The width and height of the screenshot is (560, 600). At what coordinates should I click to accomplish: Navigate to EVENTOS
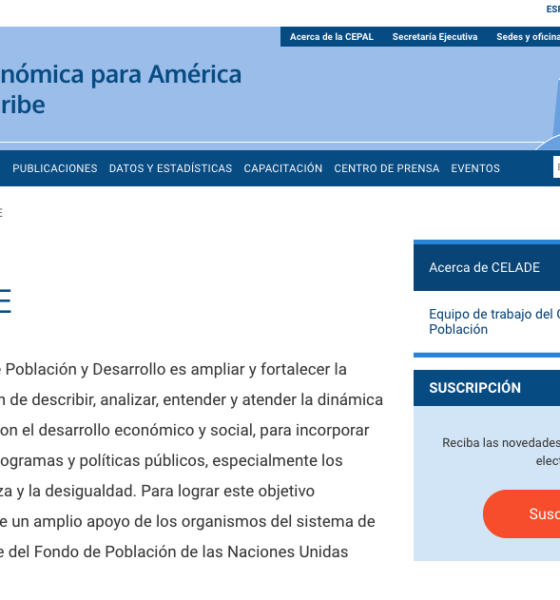point(475,168)
